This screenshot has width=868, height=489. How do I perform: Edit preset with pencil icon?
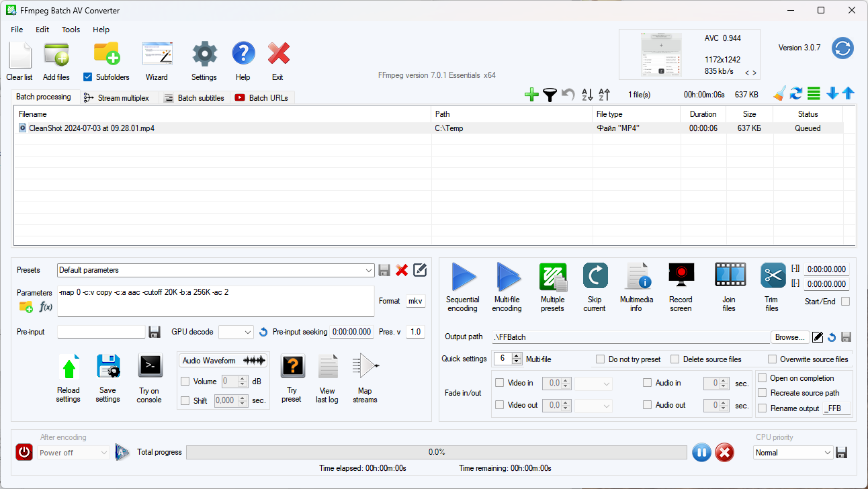[420, 270]
